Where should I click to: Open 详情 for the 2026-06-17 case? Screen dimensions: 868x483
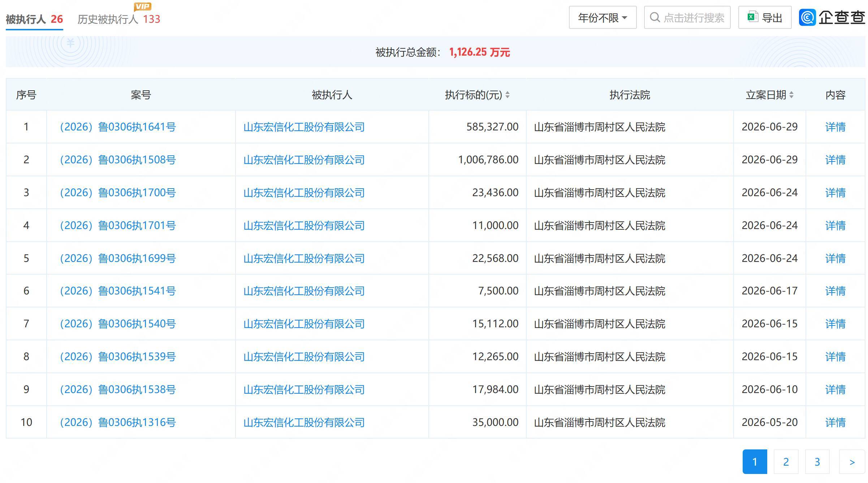(835, 291)
